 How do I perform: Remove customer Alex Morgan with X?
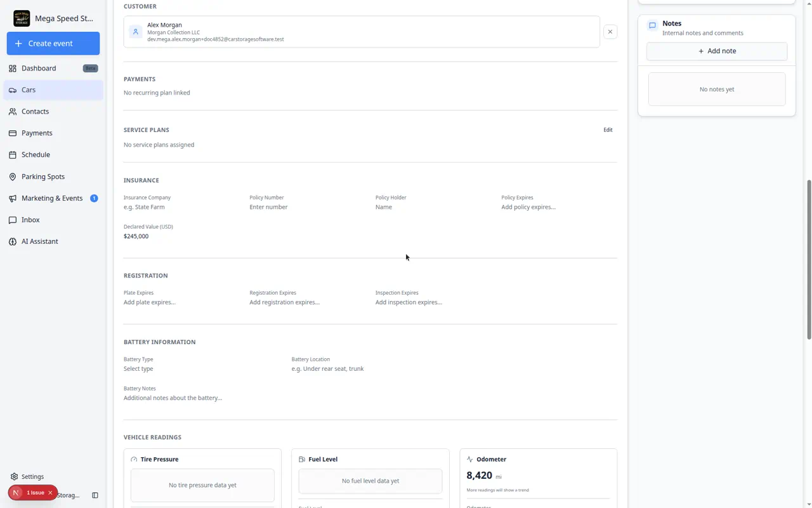tap(610, 32)
